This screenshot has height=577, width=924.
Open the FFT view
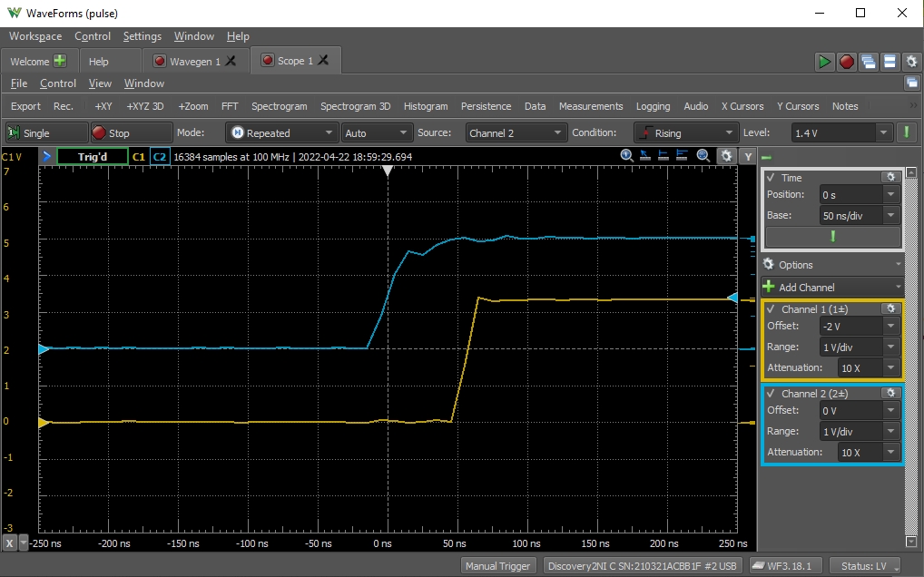(x=230, y=106)
